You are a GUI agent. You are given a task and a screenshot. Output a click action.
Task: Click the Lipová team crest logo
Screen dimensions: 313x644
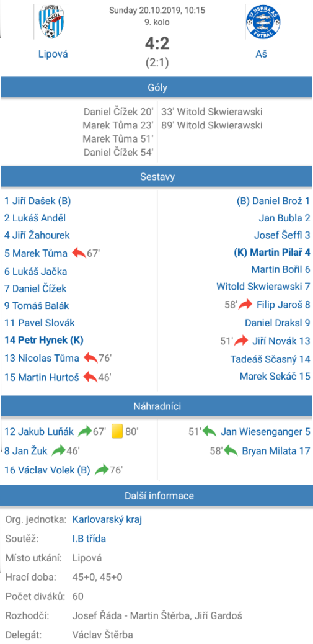[51, 21]
